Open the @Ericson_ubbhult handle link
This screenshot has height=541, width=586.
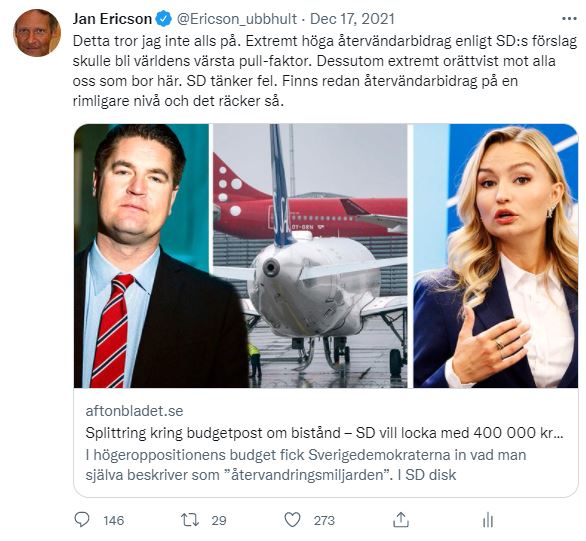click(x=237, y=19)
